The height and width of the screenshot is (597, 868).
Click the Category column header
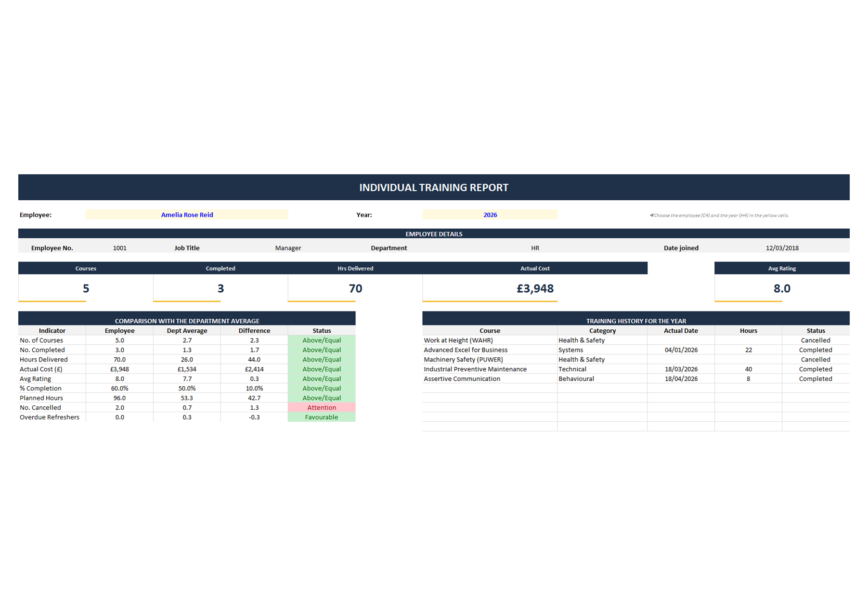(x=602, y=331)
